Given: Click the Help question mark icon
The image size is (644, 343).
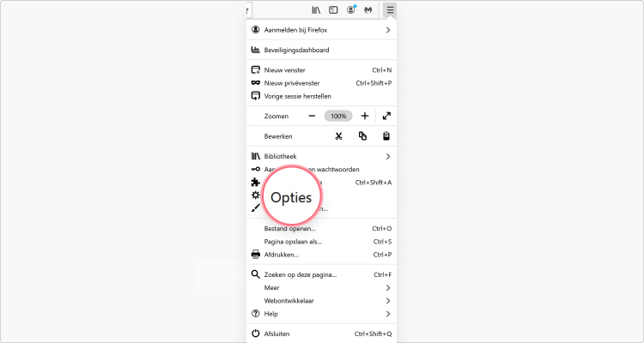Looking at the screenshot, I should pyautogui.click(x=256, y=314).
